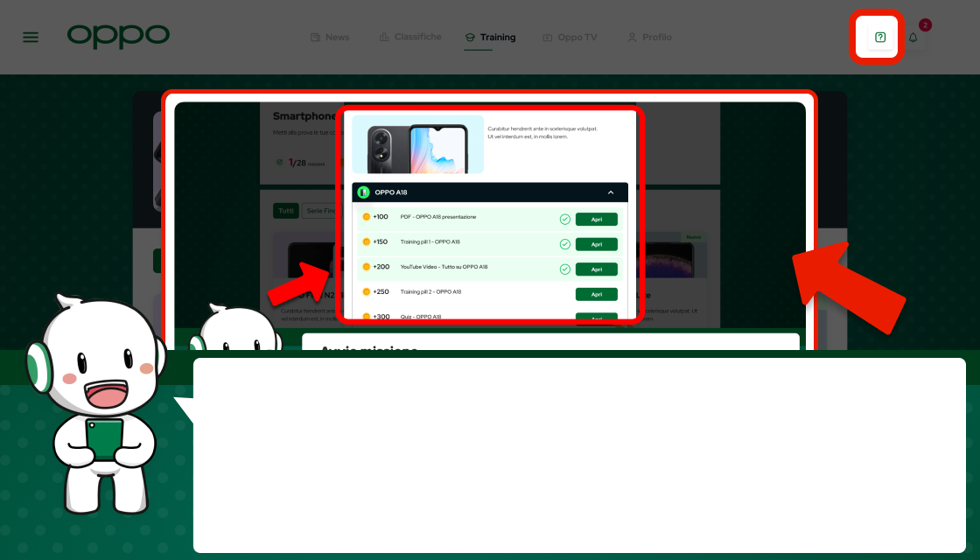Open the Profilo tab
This screenshot has height=560, width=980.
(x=649, y=38)
